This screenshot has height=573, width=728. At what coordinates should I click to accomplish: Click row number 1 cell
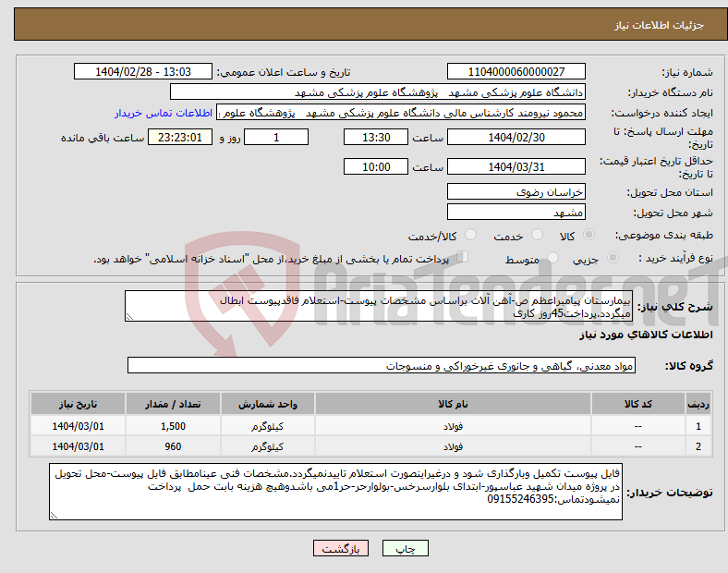coord(698,426)
